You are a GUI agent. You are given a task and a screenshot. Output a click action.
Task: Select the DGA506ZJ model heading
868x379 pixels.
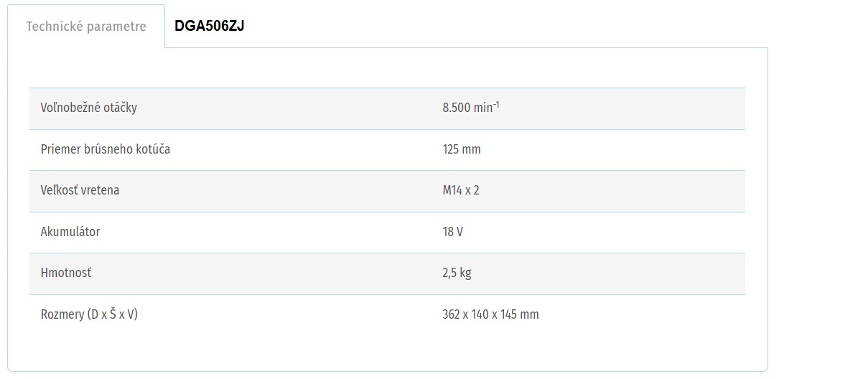click(x=210, y=27)
